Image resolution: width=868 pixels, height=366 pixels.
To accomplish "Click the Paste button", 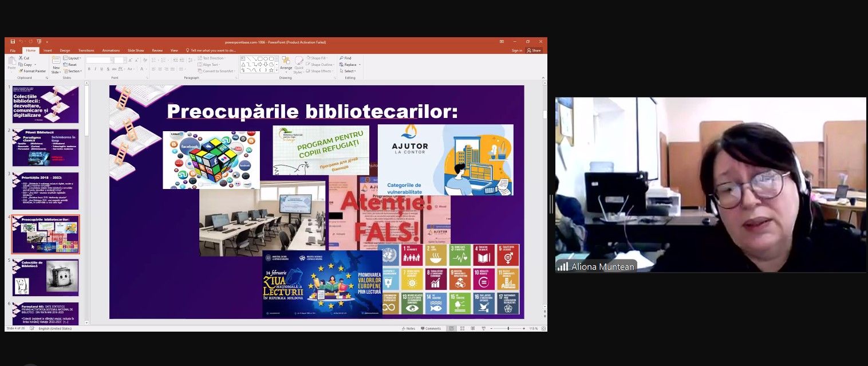I will (12, 64).
